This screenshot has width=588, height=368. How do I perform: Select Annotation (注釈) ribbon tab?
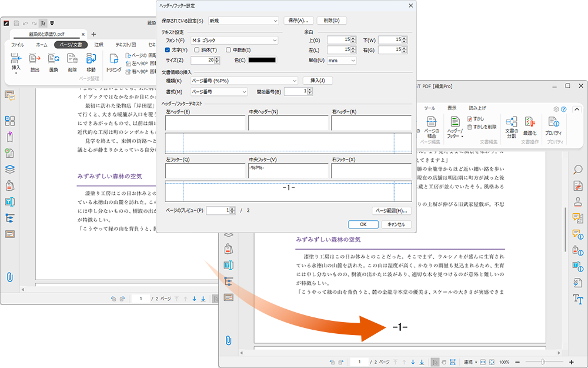tap(99, 45)
